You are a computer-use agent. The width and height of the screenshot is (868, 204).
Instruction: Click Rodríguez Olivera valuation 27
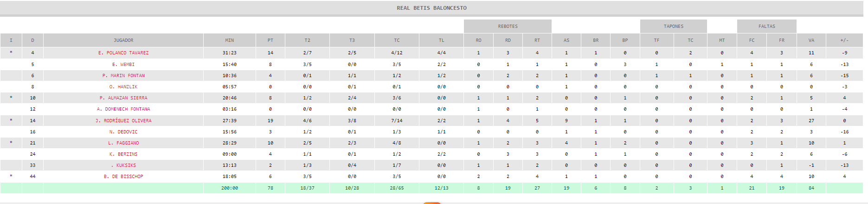pyautogui.click(x=811, y=121)
